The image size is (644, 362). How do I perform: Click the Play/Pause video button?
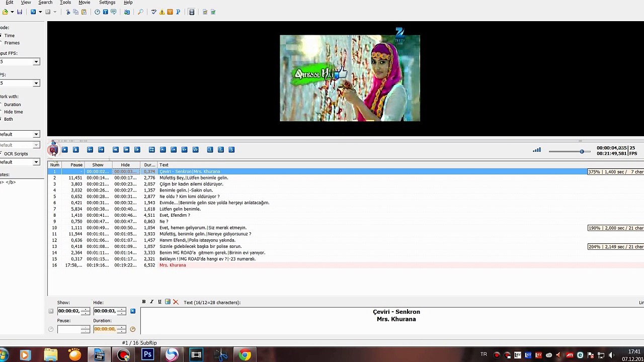coord(53,150)
